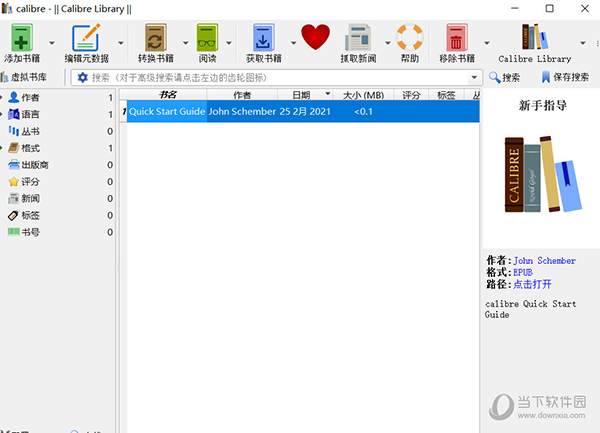Click the search gear icon for advanced search
The height and width of the screenshot is (433, 600).
click(83, 78)
